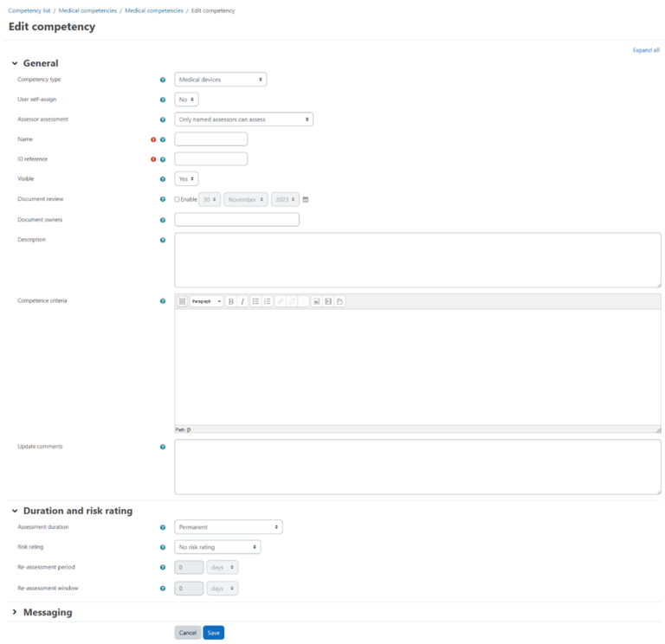Viewport: 665px width, 644px height.
Task: Open help for Document owners
Action: click(163, 220)
